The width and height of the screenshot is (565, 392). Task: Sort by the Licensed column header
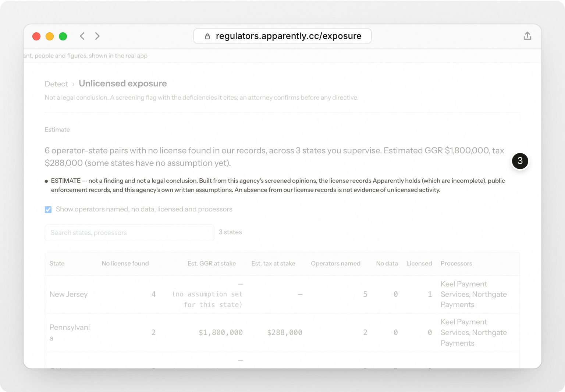click(x=419, y=263)
